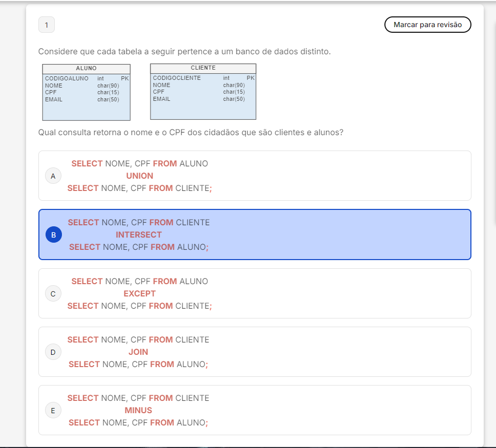Click the JOIN keyword in answer D
The image size is (496, 448).
138,352
